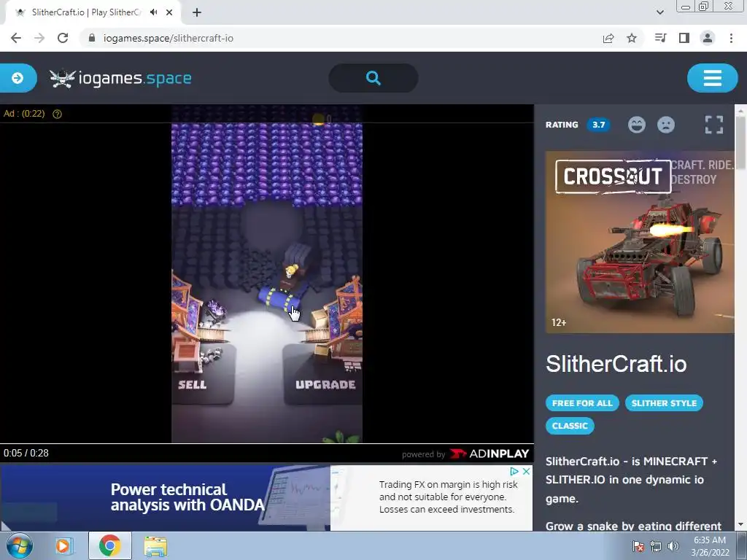Click the page scrollbar thumb
Image resolution: width=747 pixels, height=560 pixels.
(740, 141)
